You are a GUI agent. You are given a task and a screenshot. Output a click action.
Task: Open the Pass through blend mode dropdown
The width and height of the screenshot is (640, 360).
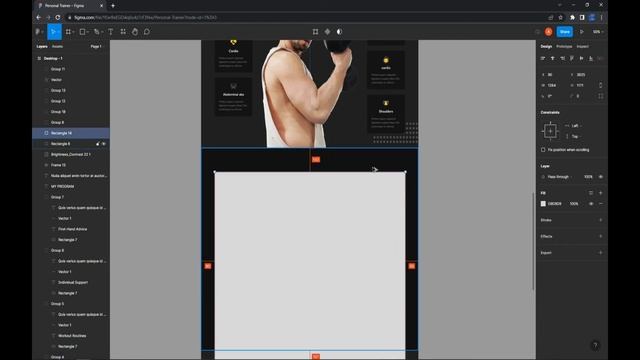(558, 177)
